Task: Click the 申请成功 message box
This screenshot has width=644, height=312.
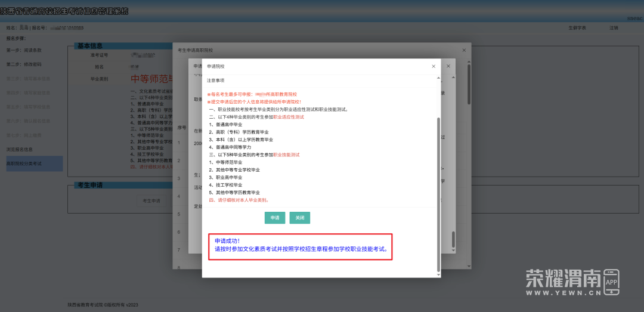Action: click(x=301, y=245)
